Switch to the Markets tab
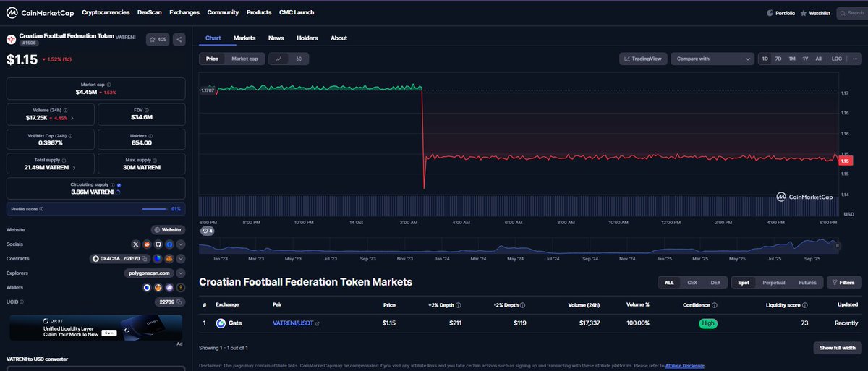Image resolution: width=868 pixels, height=371 pixels. (x=244, y=38)
